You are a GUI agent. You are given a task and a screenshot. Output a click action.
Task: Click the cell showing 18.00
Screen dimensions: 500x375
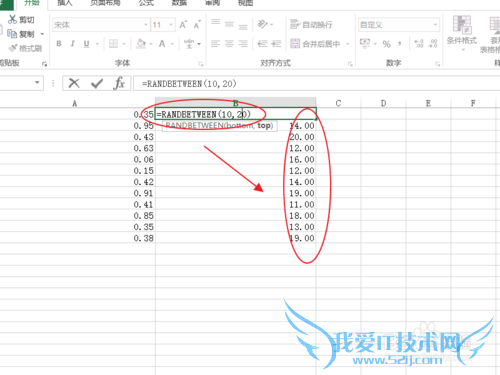[236, 216]
